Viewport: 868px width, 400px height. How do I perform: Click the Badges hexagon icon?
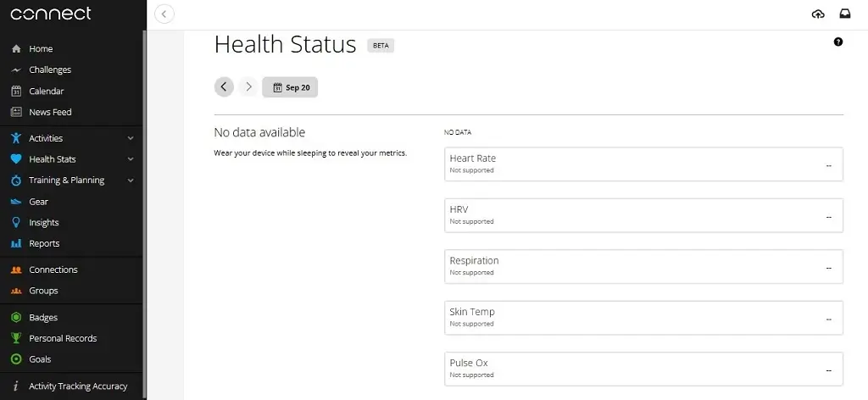(x=16, y=318)
